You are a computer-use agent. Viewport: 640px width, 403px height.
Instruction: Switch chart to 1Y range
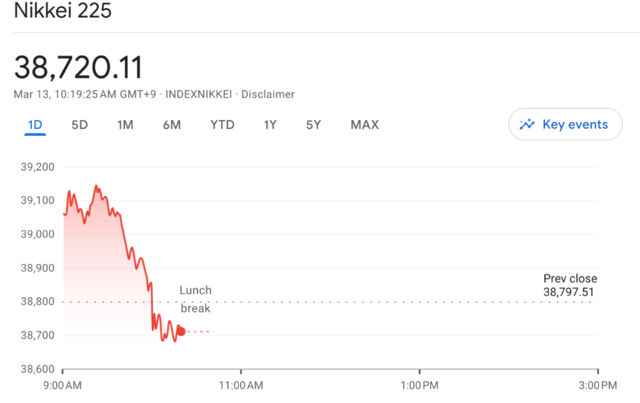(x=270, y=125)
